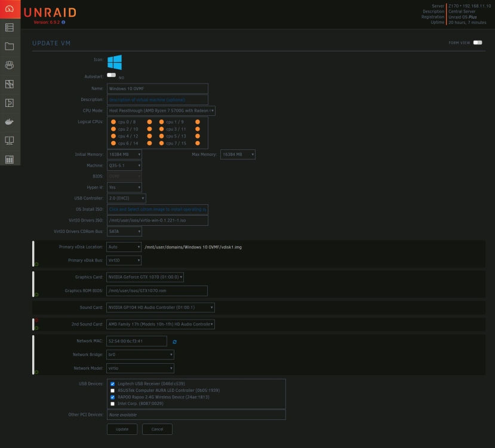Open the Network Bridge br0 dropdown
Screen dimensions: 495x448
[x=140, y=355]
